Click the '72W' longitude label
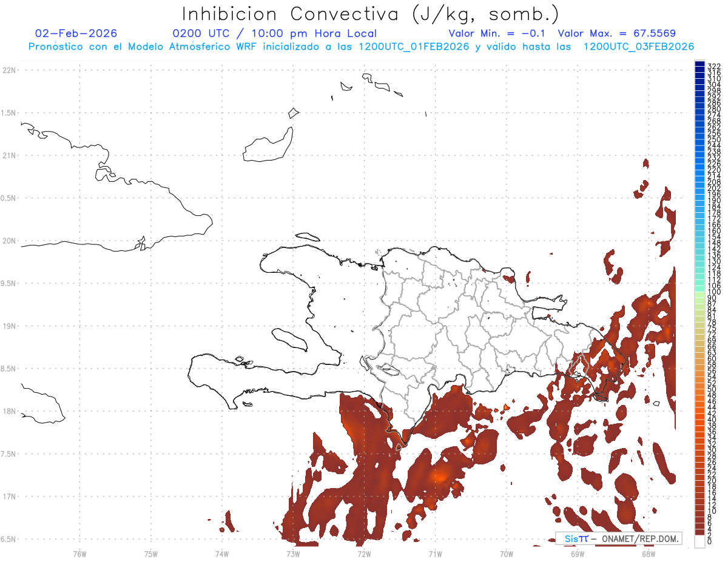The height and width of the screenshot is (562, 728). 364,554
